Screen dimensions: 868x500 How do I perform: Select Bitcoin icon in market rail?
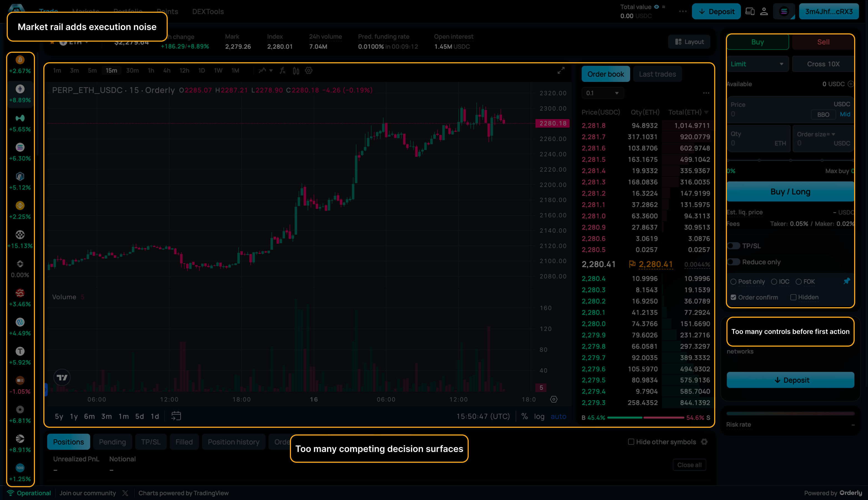pos(20,60)
